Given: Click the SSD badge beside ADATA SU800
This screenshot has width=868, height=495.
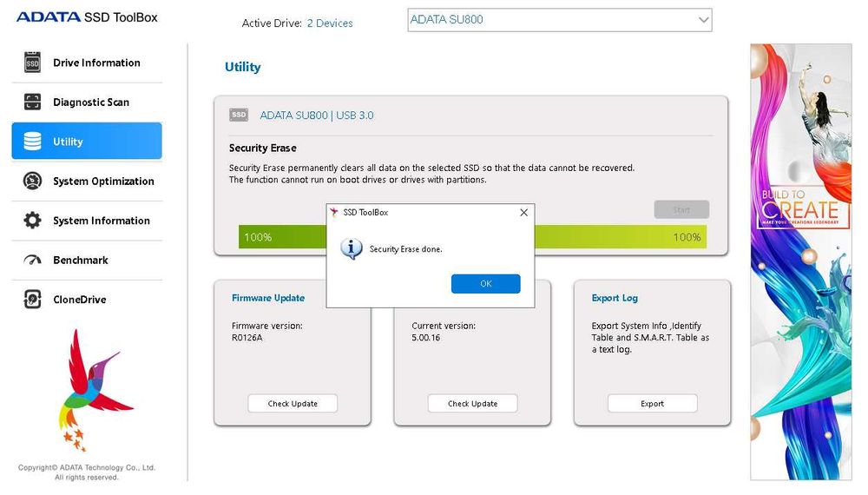Looking at the screenshot, I should (239, 115).
